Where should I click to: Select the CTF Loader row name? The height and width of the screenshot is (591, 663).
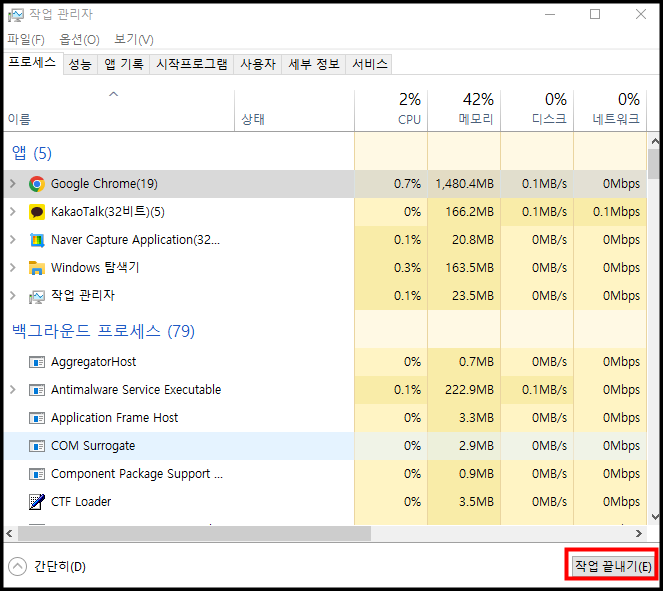coord(81,502)
